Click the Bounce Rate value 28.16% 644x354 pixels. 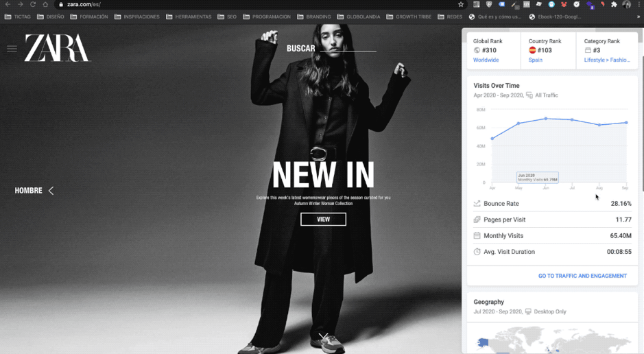click(x=621, y=203)
